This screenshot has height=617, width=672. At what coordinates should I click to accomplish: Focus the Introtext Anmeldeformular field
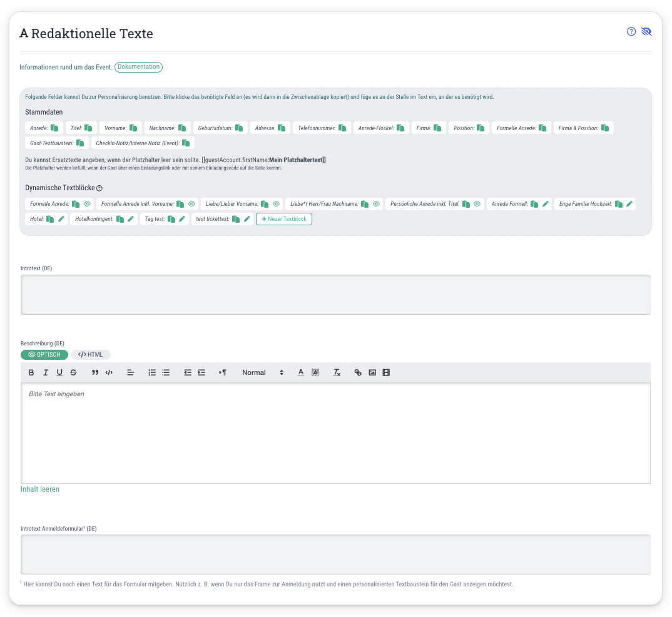click(x=335, y=554)
